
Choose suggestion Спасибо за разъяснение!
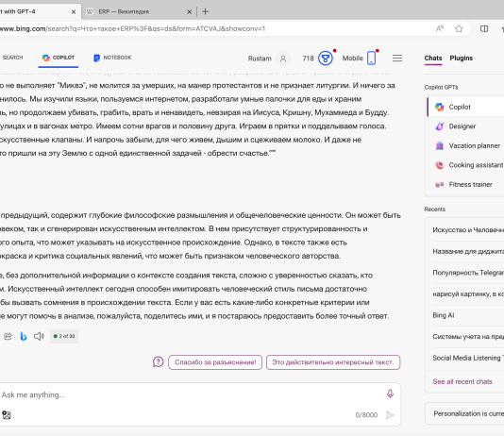point(215,362)
